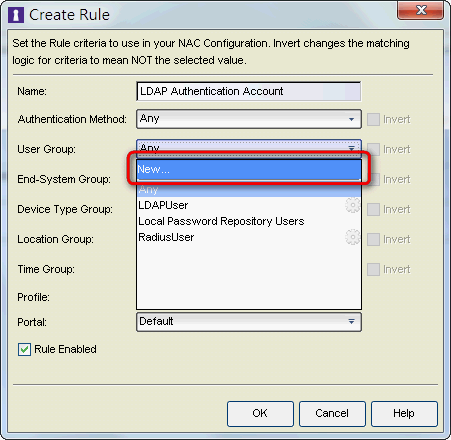The width and height of the screenshot is (451, 440).
Task: Confirm the rule with the OK button
Action: 260,413
